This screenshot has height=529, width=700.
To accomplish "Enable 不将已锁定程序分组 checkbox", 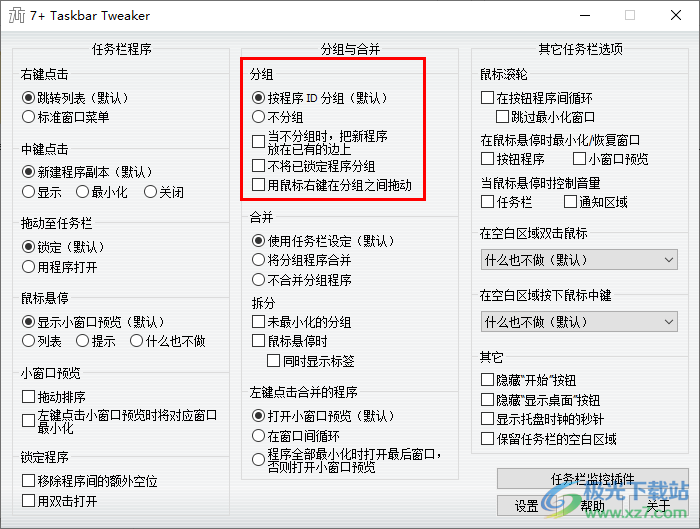I will click(258, 166).
